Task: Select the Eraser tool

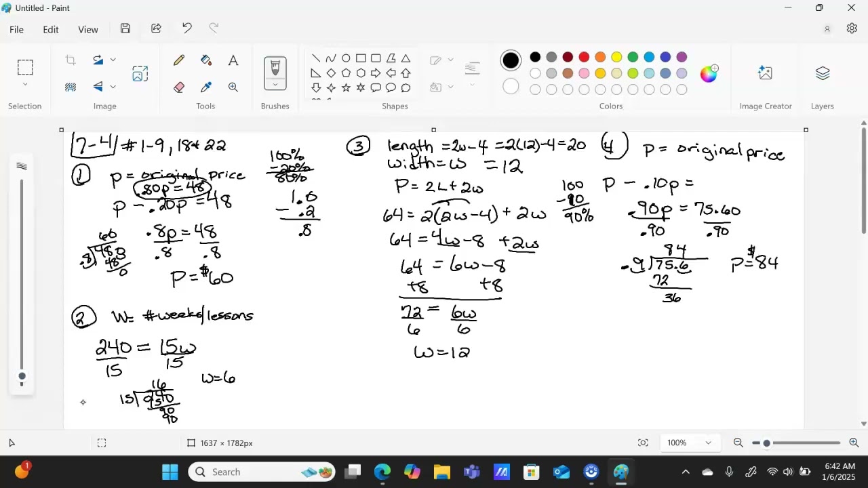Action: [179, 87]
